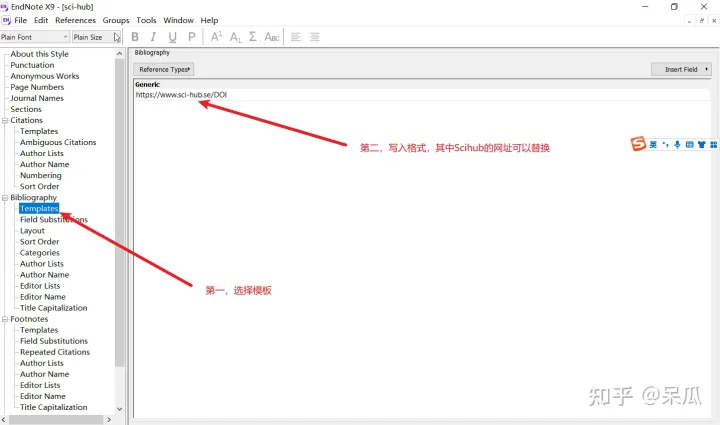
Task: Open Sogou toolbox grid icon
Action: [x=713, y=145]
